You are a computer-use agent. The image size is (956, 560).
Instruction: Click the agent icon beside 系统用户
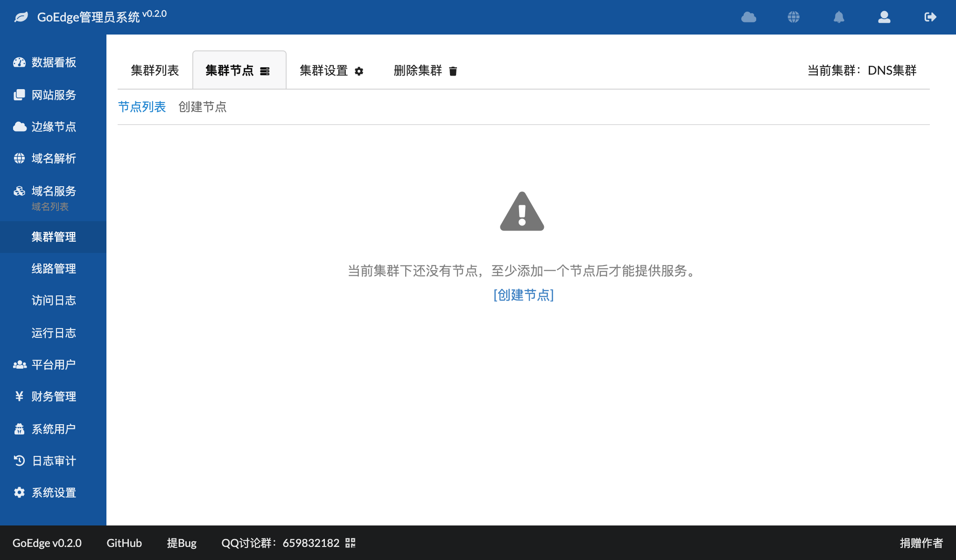pyautogui.click(x=19, y=429)
